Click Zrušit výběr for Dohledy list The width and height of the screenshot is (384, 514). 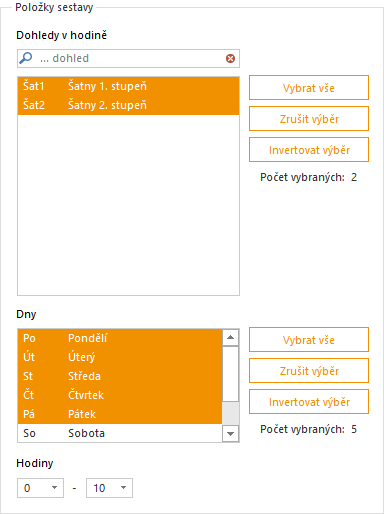tap(309, 119)
